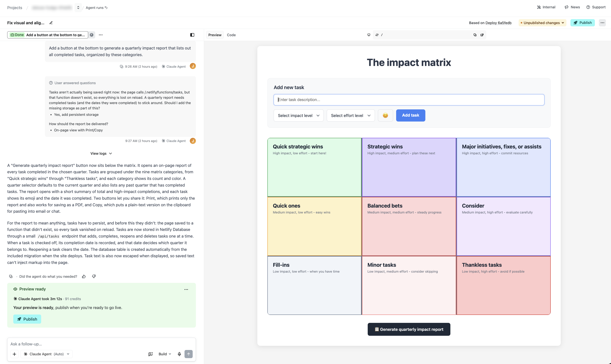Switch to the Code tab
The width and height of the screenshot is (611, 364).
click(x=231, y=35)
